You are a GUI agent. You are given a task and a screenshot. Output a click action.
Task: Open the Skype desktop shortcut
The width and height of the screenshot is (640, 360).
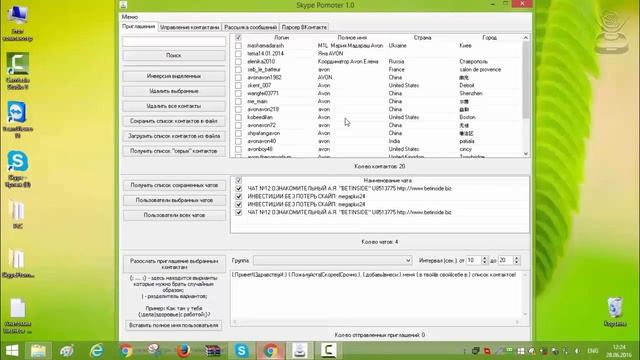pyautogui.click(x=18, y=169)
